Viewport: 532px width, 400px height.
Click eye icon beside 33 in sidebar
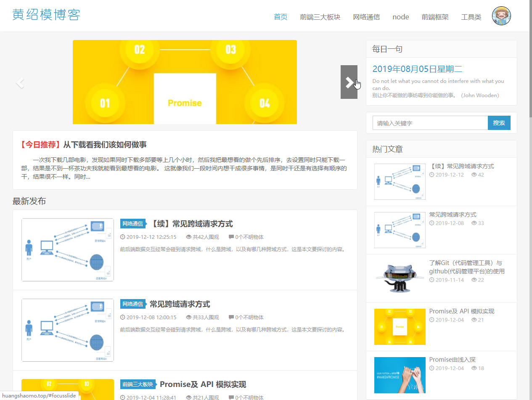474,223
